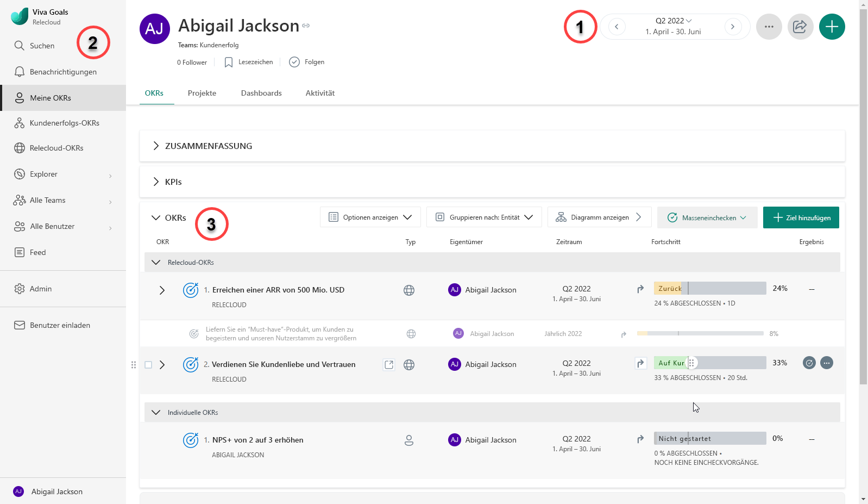This screenshot has height=504, width=868.
Task: Click the Admin gear icon
Action: [20, 289]
